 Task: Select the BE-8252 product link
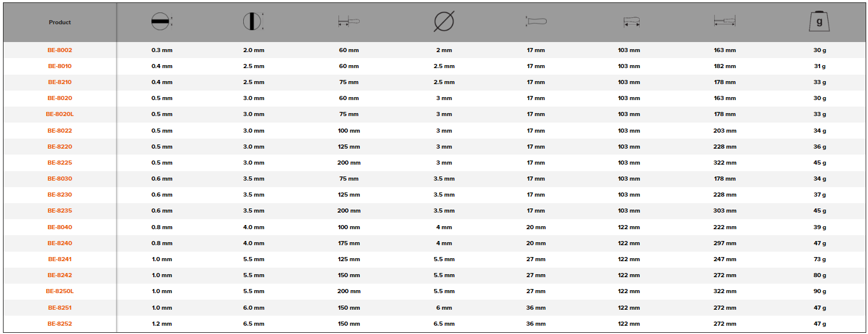(x=60, y=324)
